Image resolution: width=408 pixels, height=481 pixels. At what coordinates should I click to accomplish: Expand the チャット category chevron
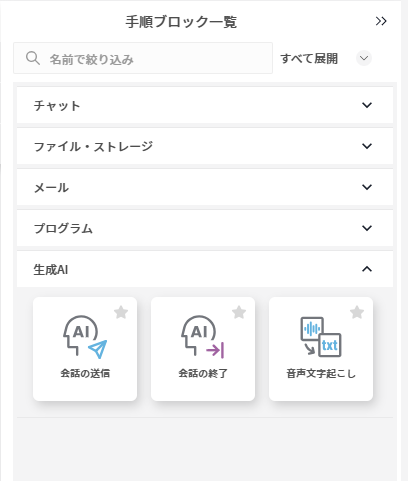pyautogui.click(x=367, y=105)
